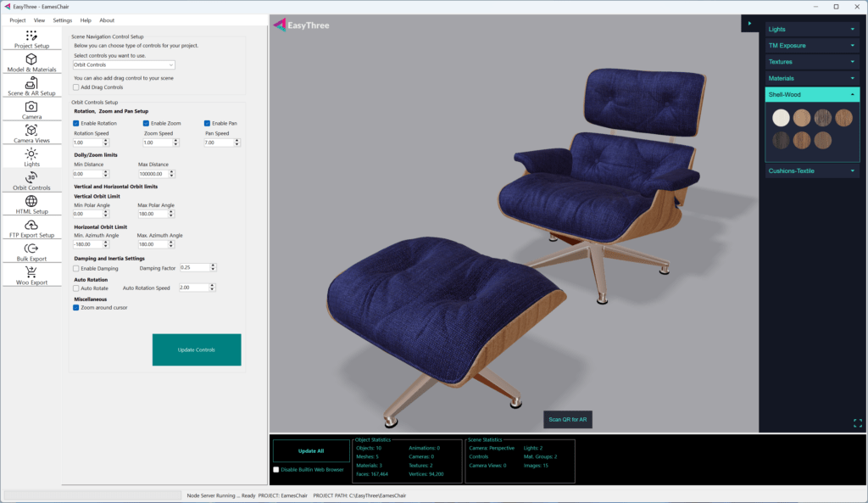Enable the Add Drag Controls checkbox
This screenshot has width=868, height=503.
(x=76, y=87)
